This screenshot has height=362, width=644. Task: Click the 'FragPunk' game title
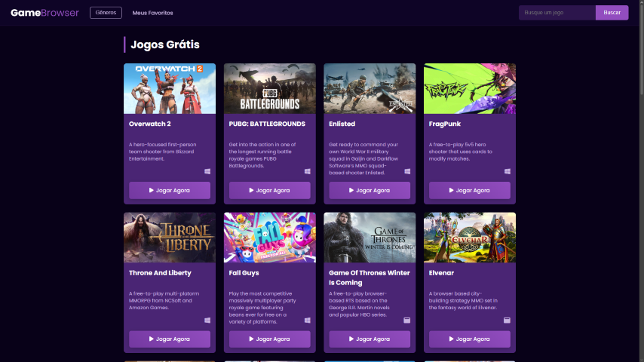point(445,124)
